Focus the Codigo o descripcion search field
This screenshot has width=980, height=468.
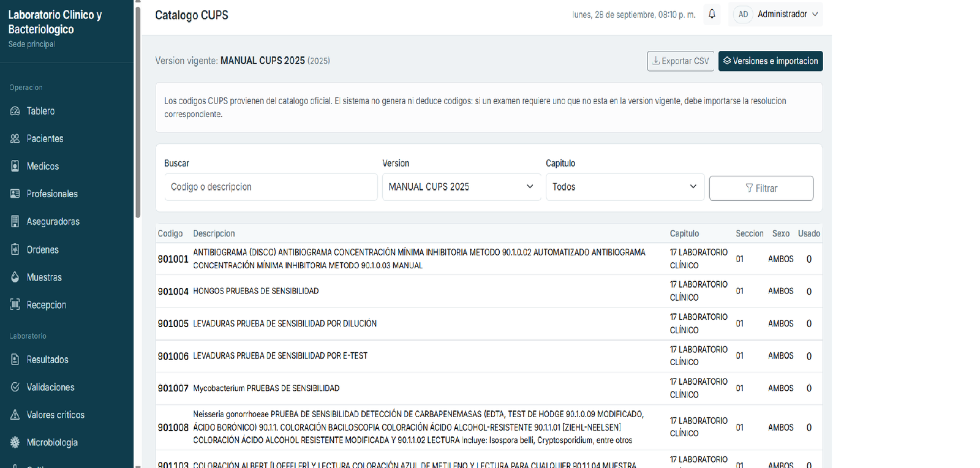[271, 187]
